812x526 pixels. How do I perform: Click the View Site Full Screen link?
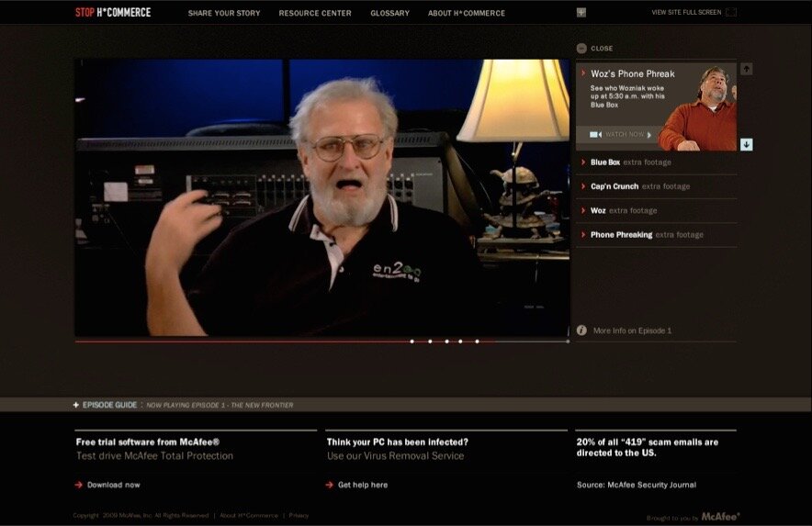click(x=686, y=12)
